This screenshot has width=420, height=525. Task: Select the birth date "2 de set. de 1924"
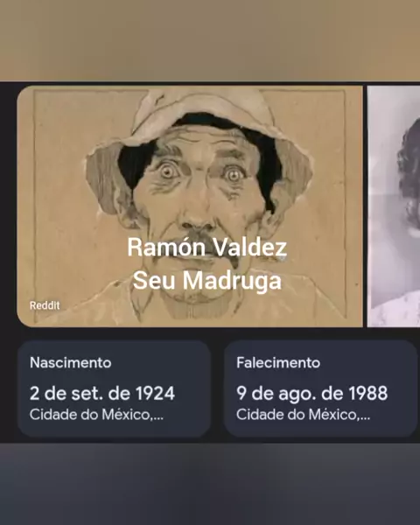coord(102,393)
